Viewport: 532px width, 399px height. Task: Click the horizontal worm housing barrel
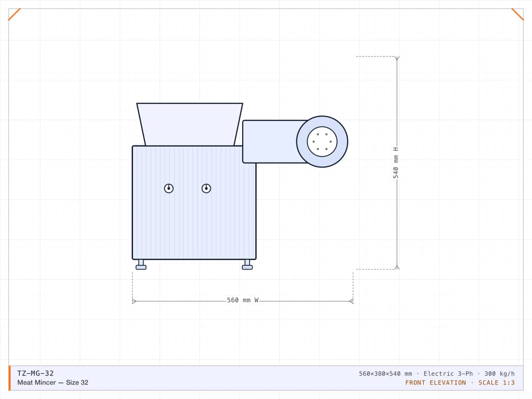pos(275,142)
